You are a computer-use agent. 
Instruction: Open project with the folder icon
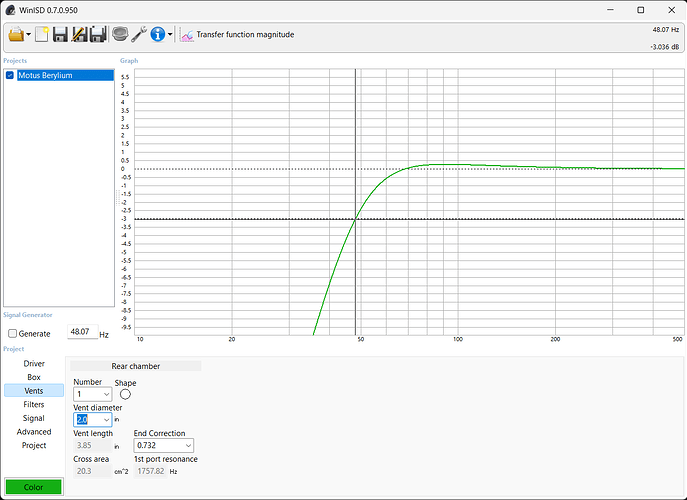click(16, 34)
